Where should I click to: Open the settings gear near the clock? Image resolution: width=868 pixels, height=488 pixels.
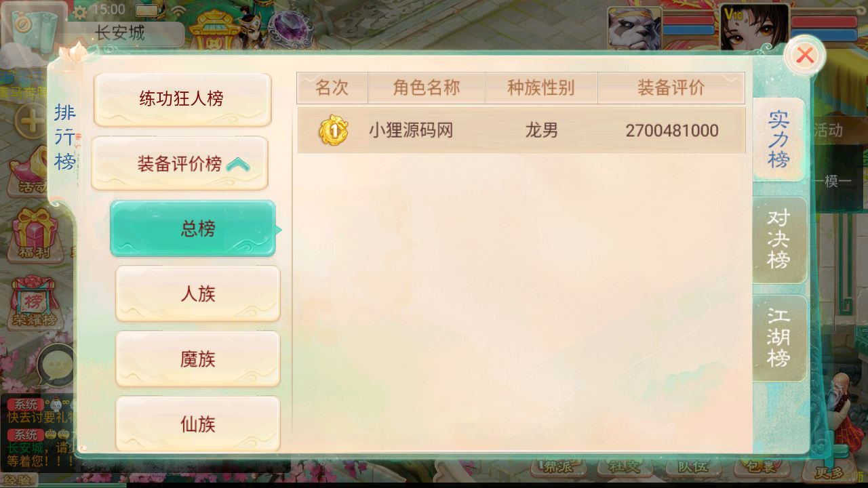coord(80,11)
